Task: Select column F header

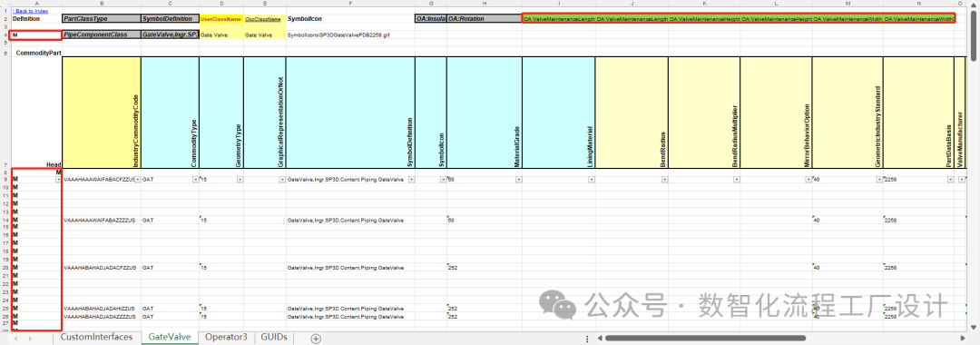Action: 350,4
